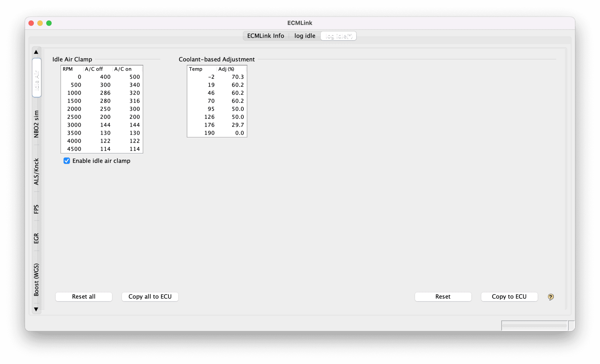The height and width of the screenshot is (364, 600).
Task: Switch to the log idle tab
Action: 304,36
